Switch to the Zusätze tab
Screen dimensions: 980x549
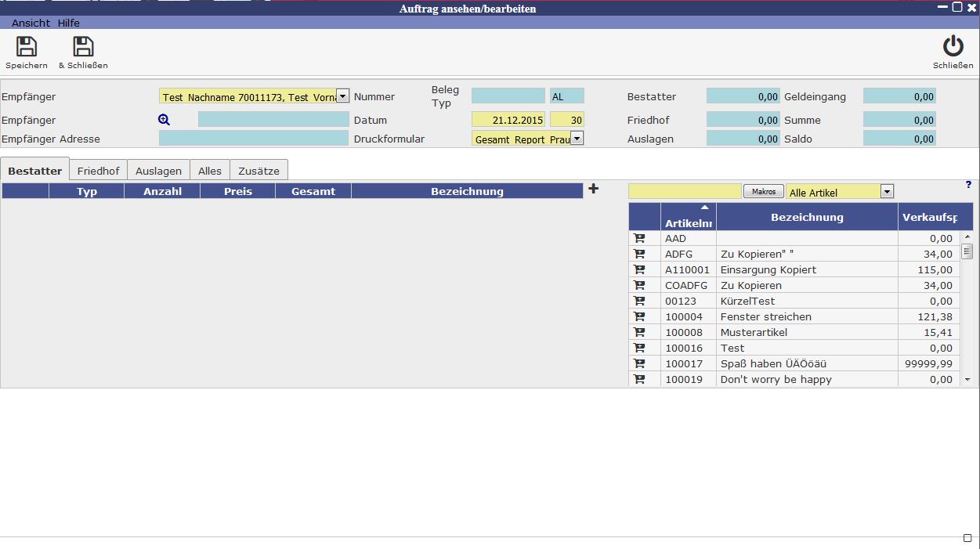[x=259, y=171]
